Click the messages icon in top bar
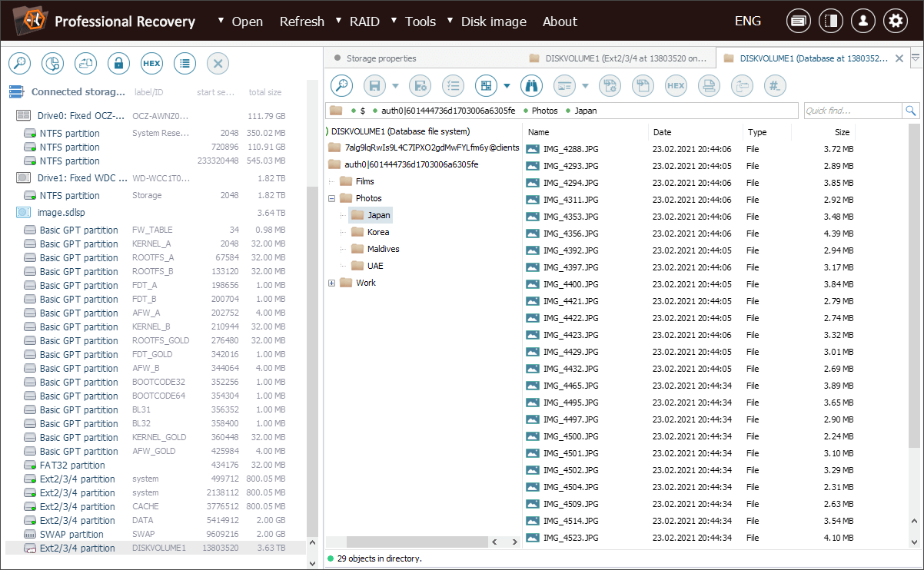This screenshot has width=924, height=570. [x=798, y=22]
